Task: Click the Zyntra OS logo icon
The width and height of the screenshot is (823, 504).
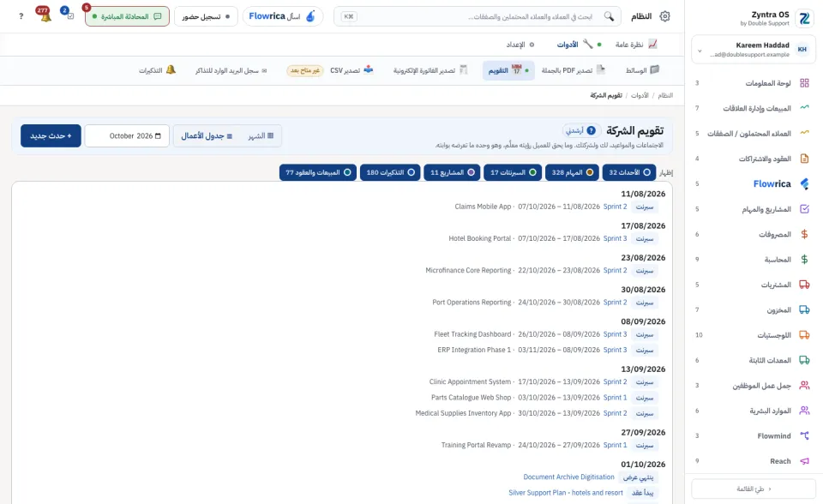Action: pyautogui.click(x=804, y=18)
